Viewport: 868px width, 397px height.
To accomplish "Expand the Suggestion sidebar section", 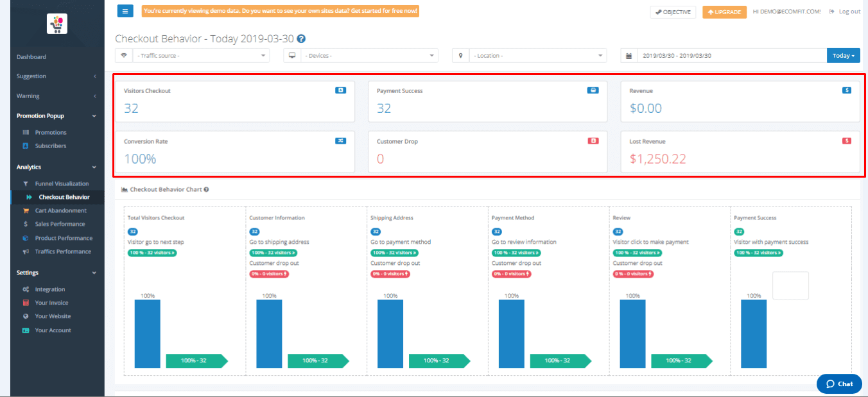I will coord(56,76).
